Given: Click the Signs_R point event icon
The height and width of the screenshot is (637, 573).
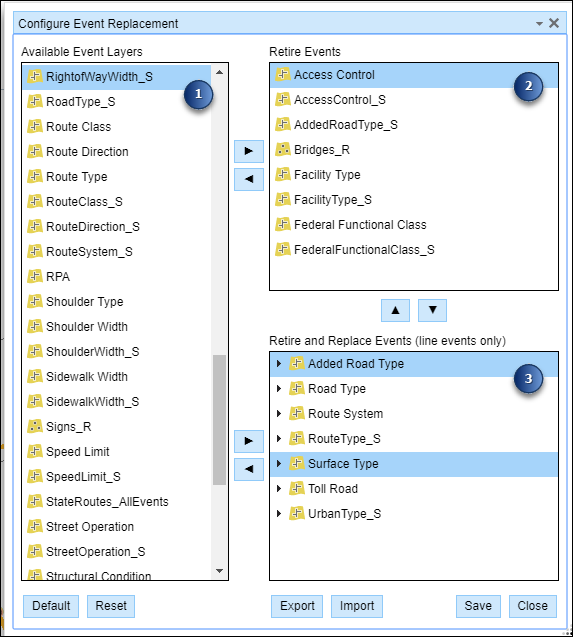Looking at the screenshot, I should [35, 426].
